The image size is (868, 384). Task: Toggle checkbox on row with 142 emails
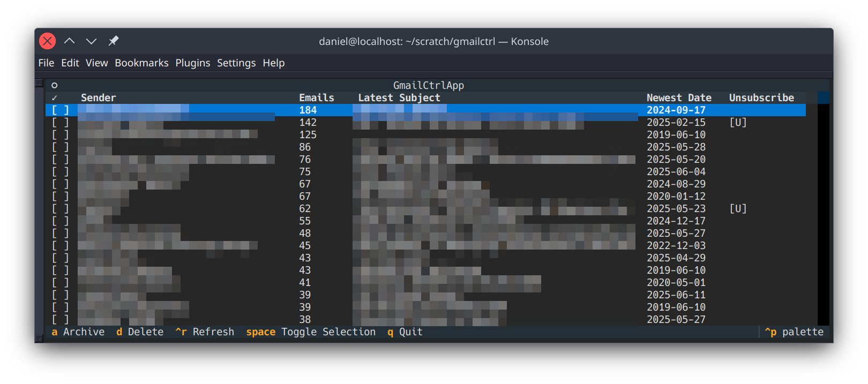pos(60,123)
